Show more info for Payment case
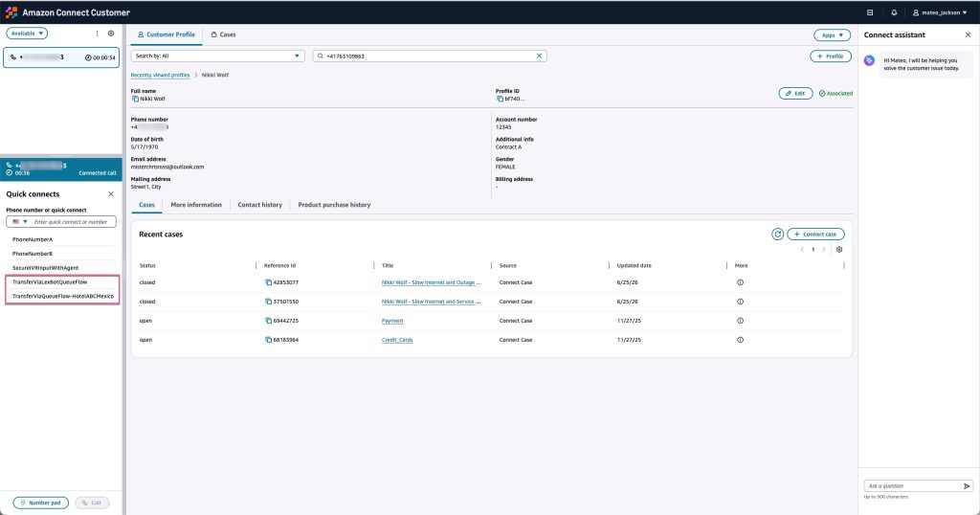The image size is (980, 515). tap(740, 321)
